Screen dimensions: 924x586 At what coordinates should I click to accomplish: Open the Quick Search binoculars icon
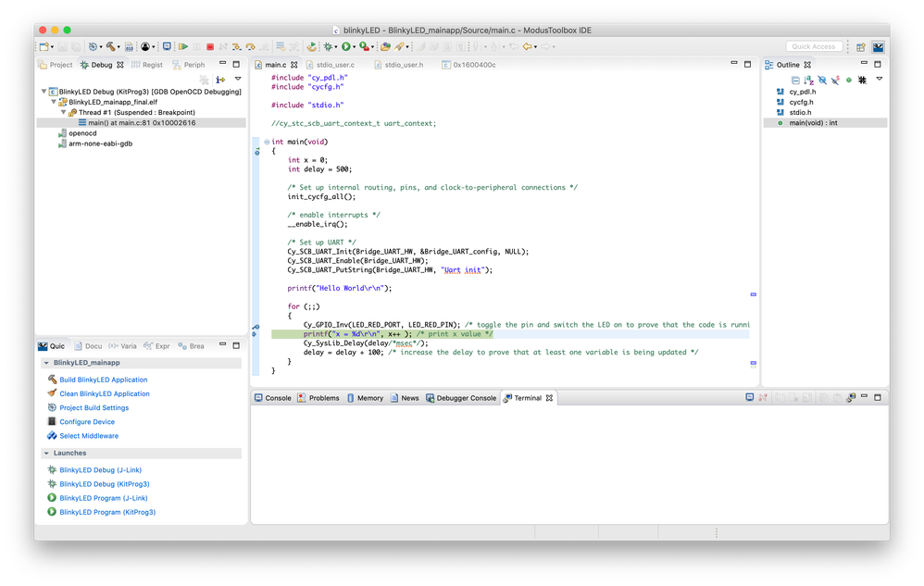[131, 46]
